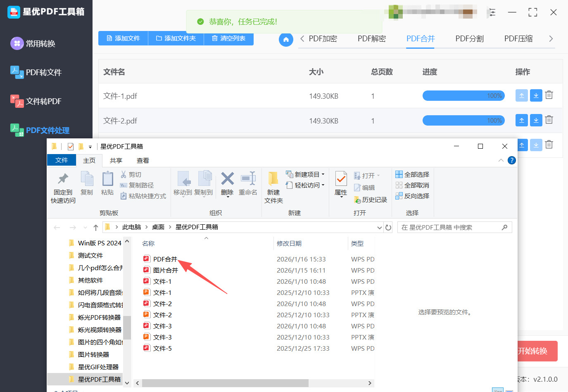This screenshot has width=568, height=392.
Task: Move 文件-1.pdf down in the list
Action: click(536, 95)
